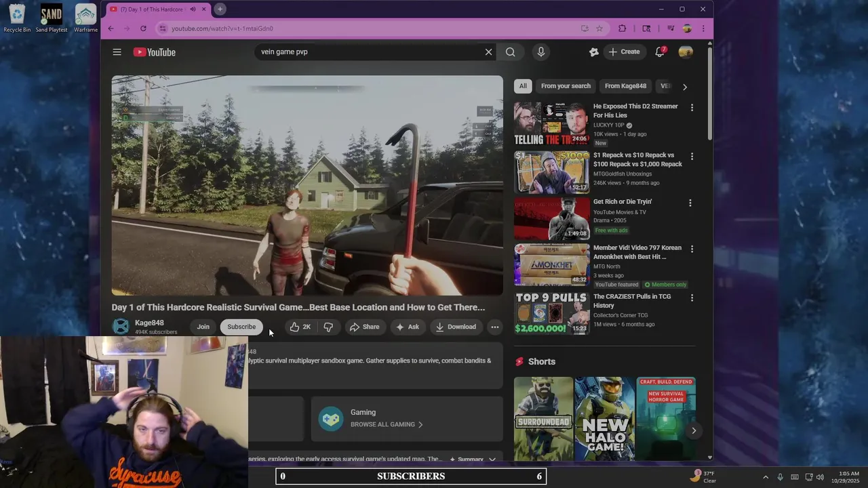This screenshot has height=488, width=868.
Task: Open the taskbar network icon
Action: pos(808,476)
